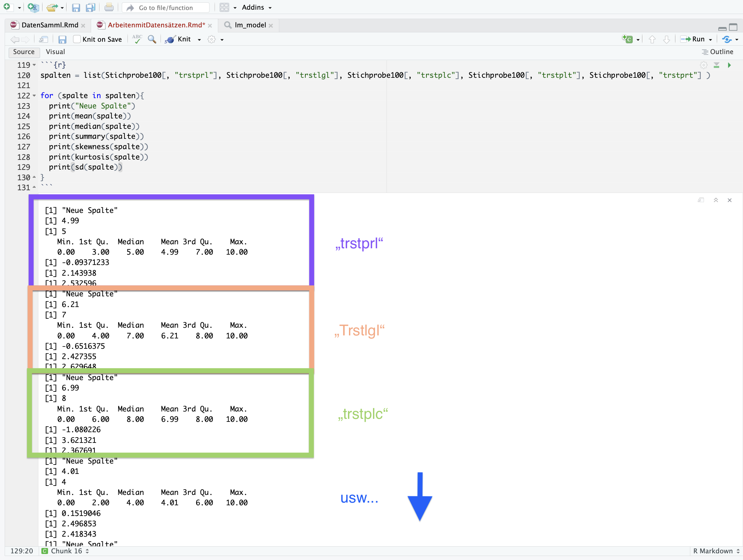
Task: Click the New Project icon
Action: [x=33, y=7]
